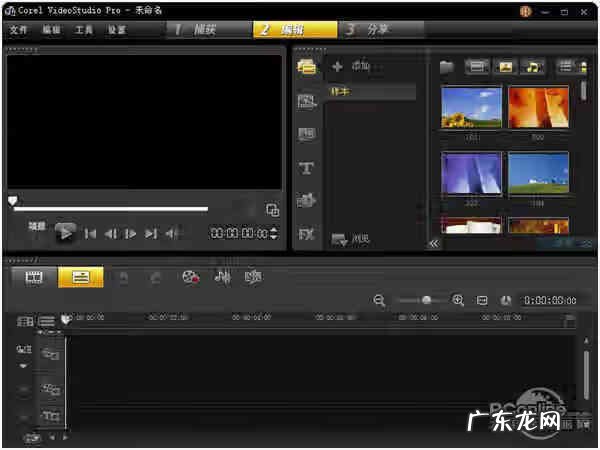Image resolution: width=600 pixels, height=450 pixels.
Task: Click the timeline zoom slider
Action: tap(427, 300)
